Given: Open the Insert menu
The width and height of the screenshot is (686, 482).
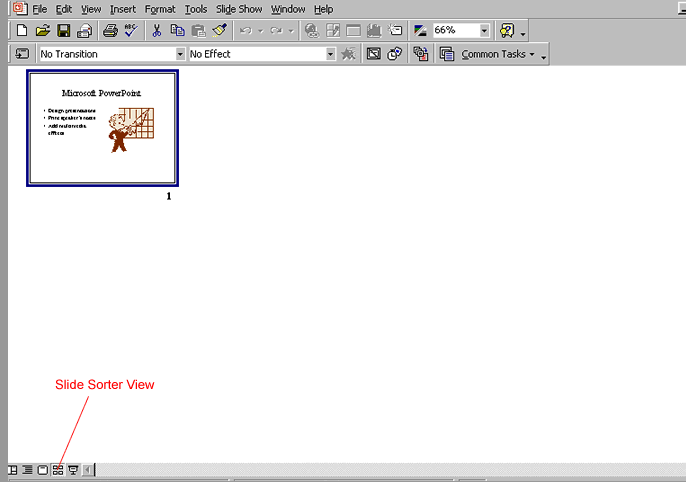Looking at the screenshot, I should (x=123, y=9).
